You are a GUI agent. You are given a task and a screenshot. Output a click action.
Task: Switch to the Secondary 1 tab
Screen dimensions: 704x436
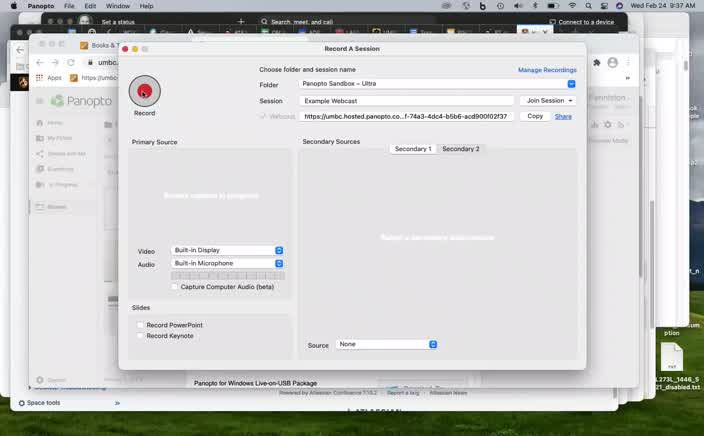413,149
